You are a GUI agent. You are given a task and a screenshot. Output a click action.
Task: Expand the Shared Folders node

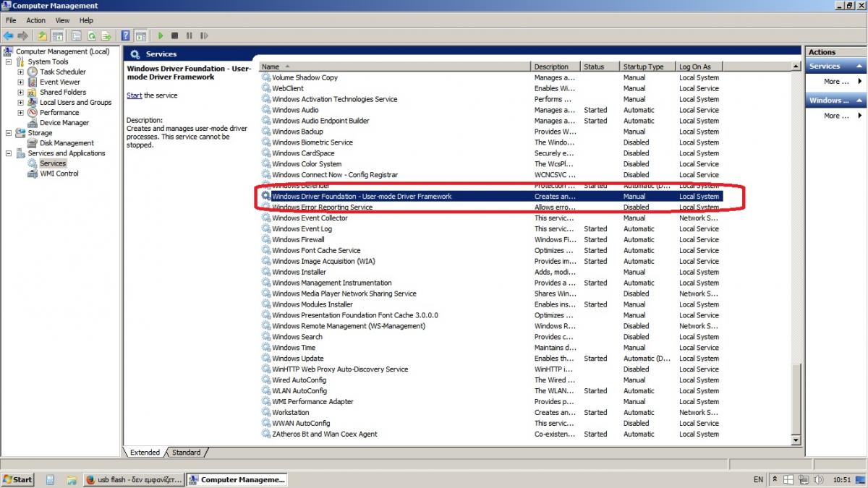pyautogui.click(x=21, y=92)
